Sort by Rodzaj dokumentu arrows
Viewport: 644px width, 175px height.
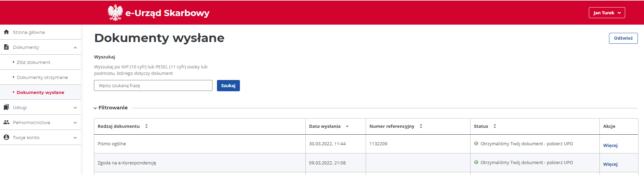point(146,126)
